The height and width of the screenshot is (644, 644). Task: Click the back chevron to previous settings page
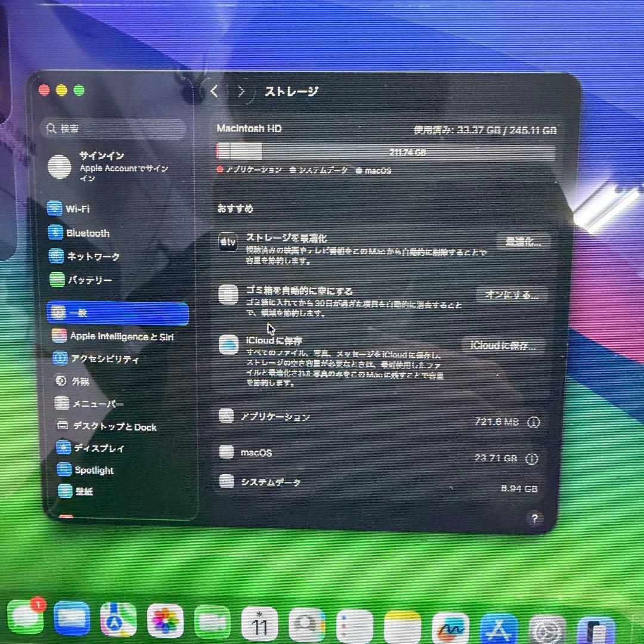[x=213, y=91]
